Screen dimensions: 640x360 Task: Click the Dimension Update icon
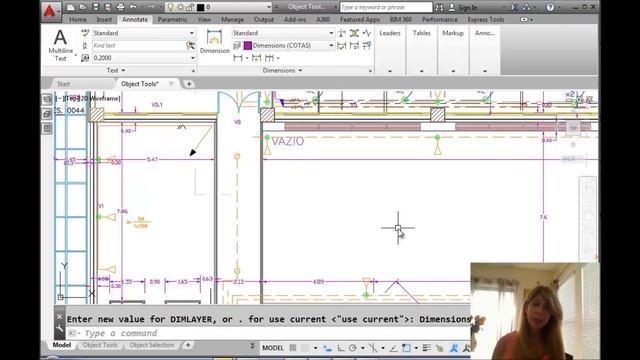[354, 46]
